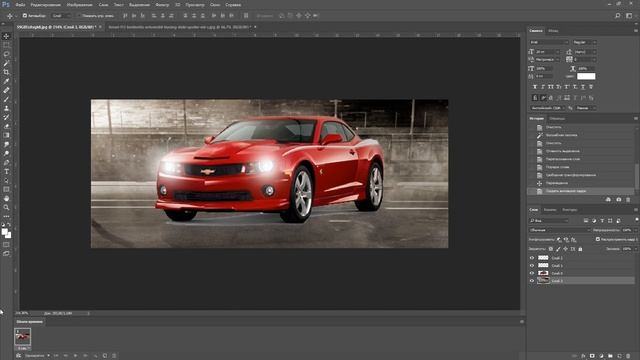Image resolution: width=640 pixels, height=360 pixels.
Task: Select the Lasso tool
Action: pos(6,54)
